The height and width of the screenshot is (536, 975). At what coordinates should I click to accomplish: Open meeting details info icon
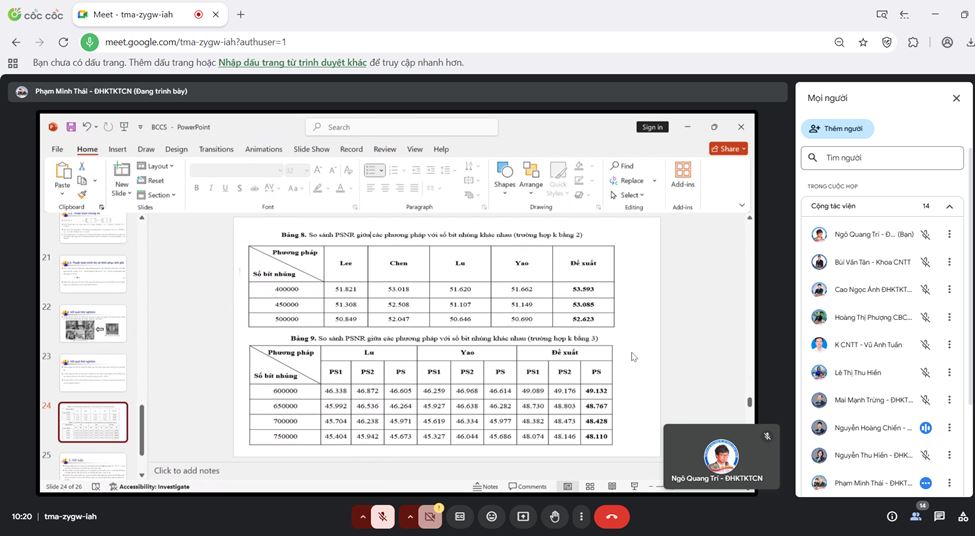[x=892, y=517]
